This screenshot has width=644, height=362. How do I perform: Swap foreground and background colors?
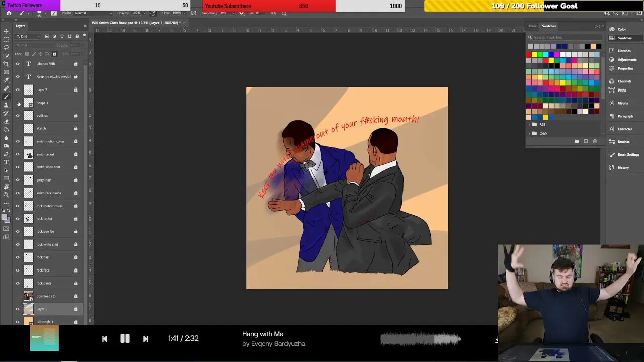(x=9, y=211)
